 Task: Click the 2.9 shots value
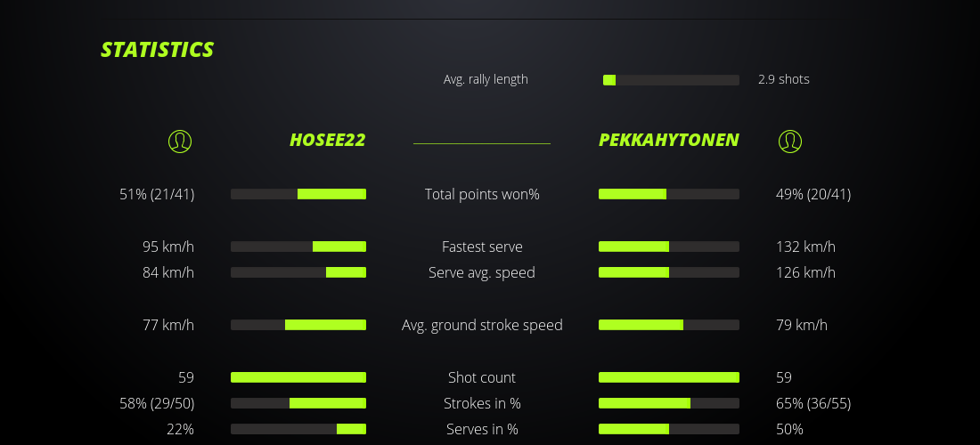pyautogui.click(x=783, y=79)
